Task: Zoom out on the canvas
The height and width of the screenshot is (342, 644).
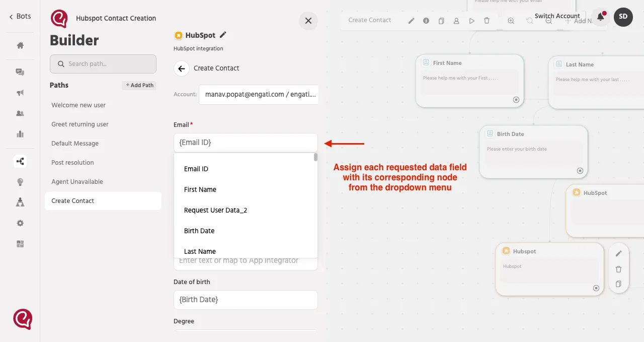Action: (x=549, y=21)
